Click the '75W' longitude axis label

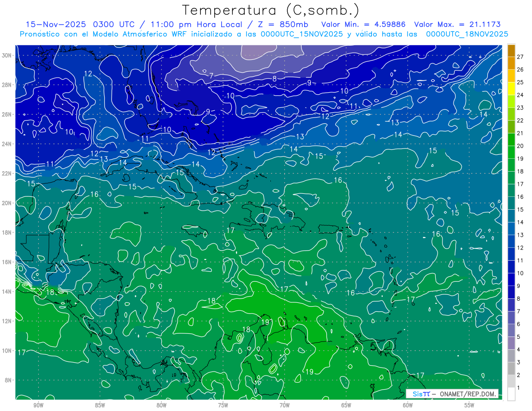[x=223, y=405]
